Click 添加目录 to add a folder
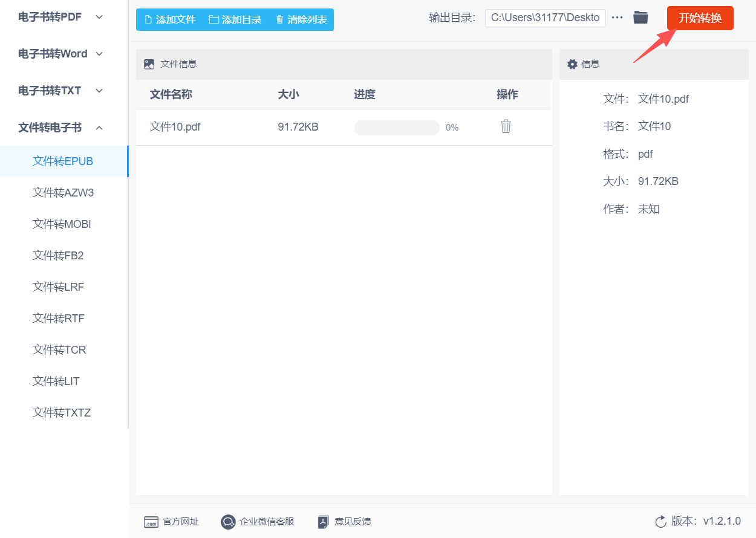 [235, 19]
